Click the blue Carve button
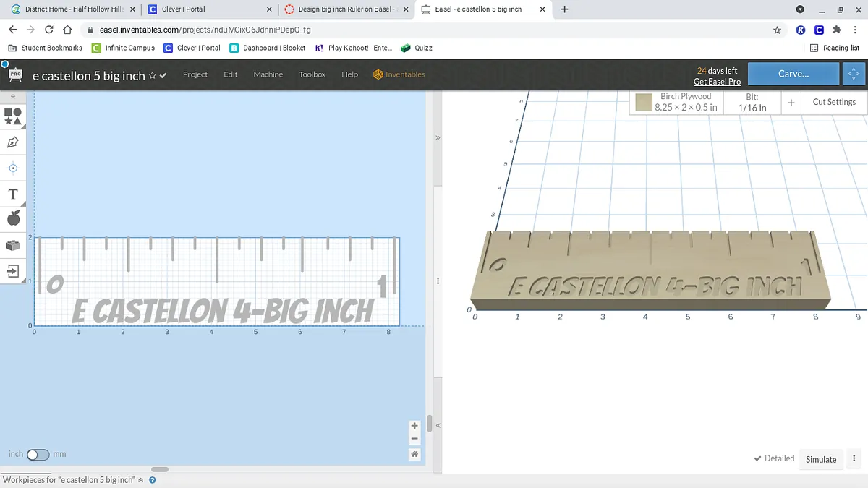The width and height of the screenshot is (868, 488). tap(793, 74)
